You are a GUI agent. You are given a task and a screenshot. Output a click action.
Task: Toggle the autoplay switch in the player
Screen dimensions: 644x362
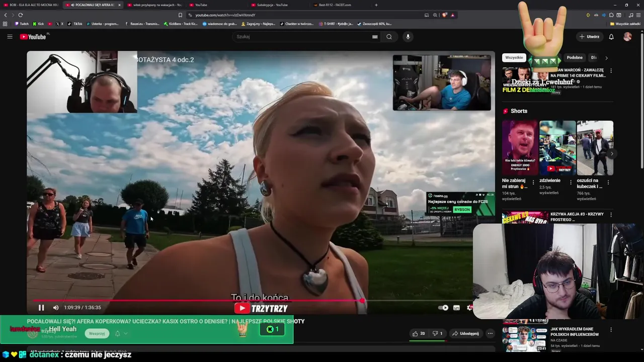[443, 308]
